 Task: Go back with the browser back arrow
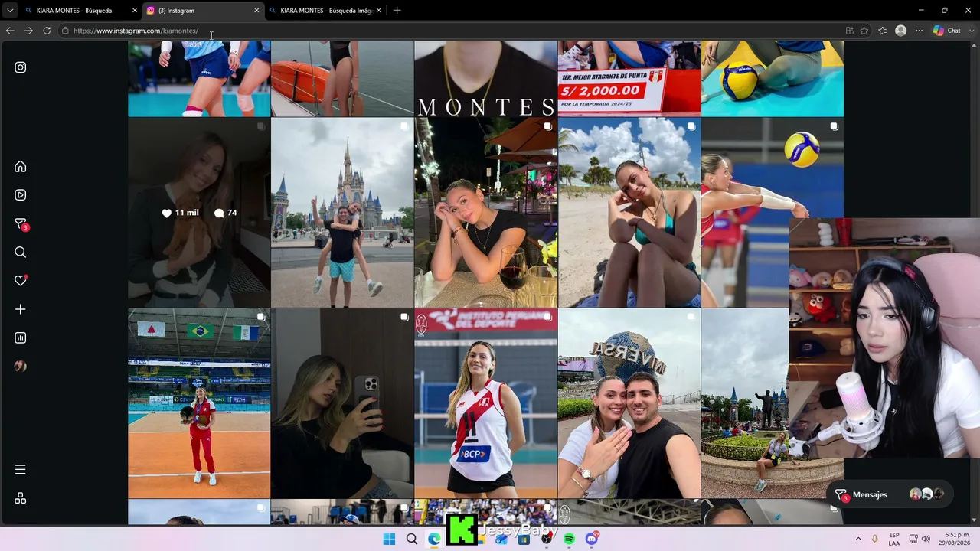coord(10,31)
